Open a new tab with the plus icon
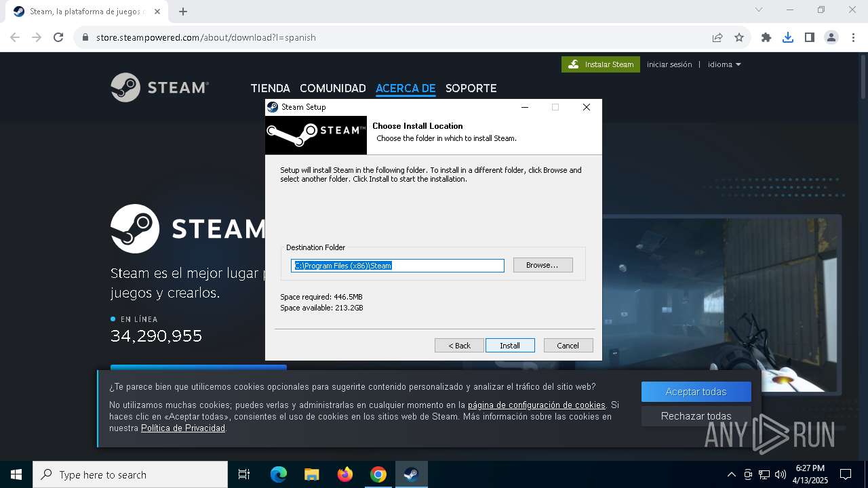 pyautogui.click(x=183, y=12)
